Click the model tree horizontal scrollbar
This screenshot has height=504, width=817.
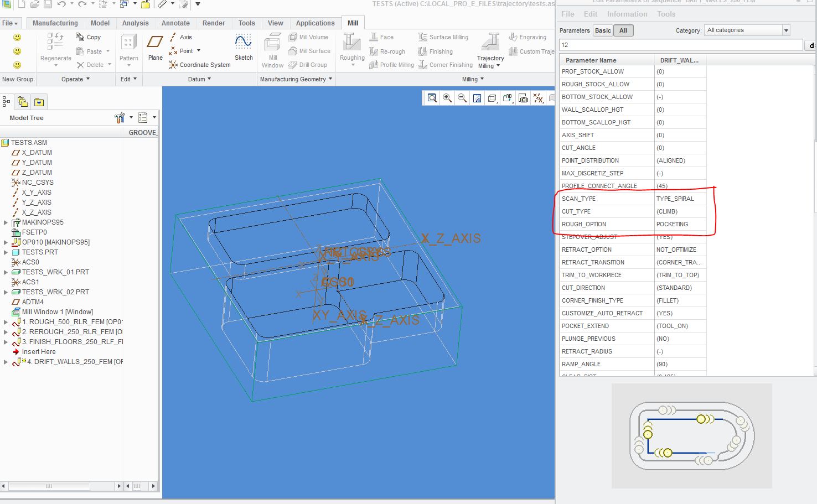[63, 486]
